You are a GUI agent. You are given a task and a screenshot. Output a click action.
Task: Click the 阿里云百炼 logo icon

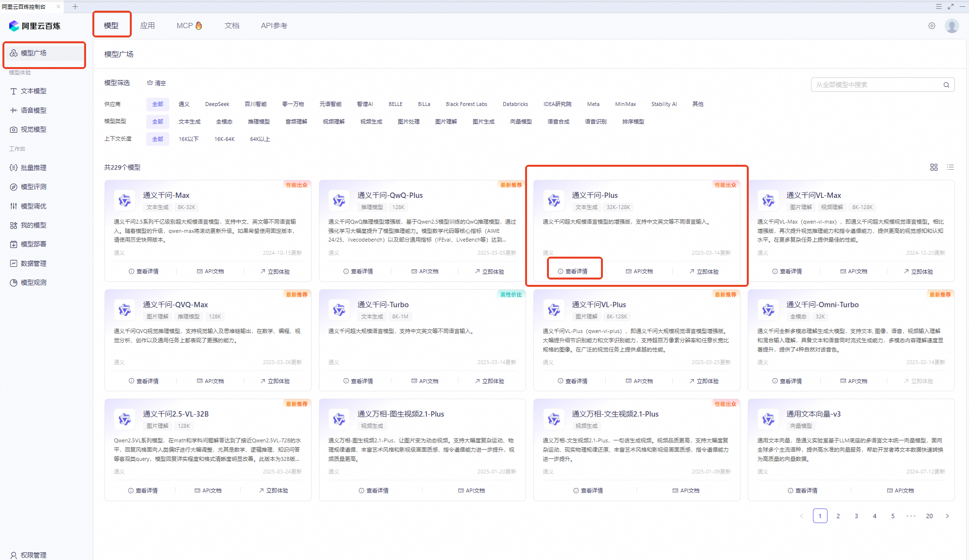(14, 26)
